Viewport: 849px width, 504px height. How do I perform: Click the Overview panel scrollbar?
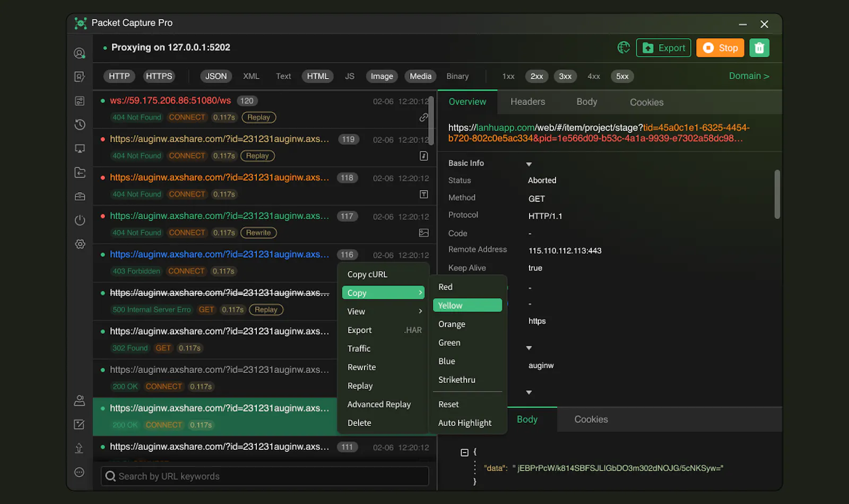(x=777, y=194)
